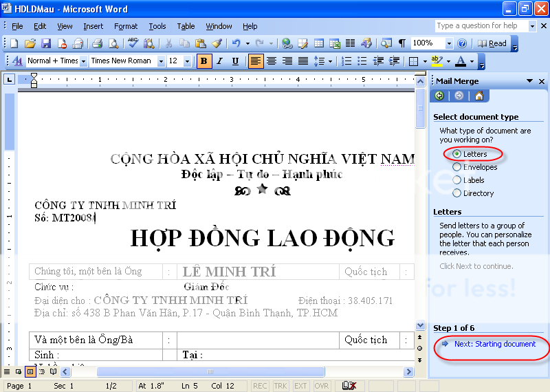Apply the font color A button

[461, 61]
